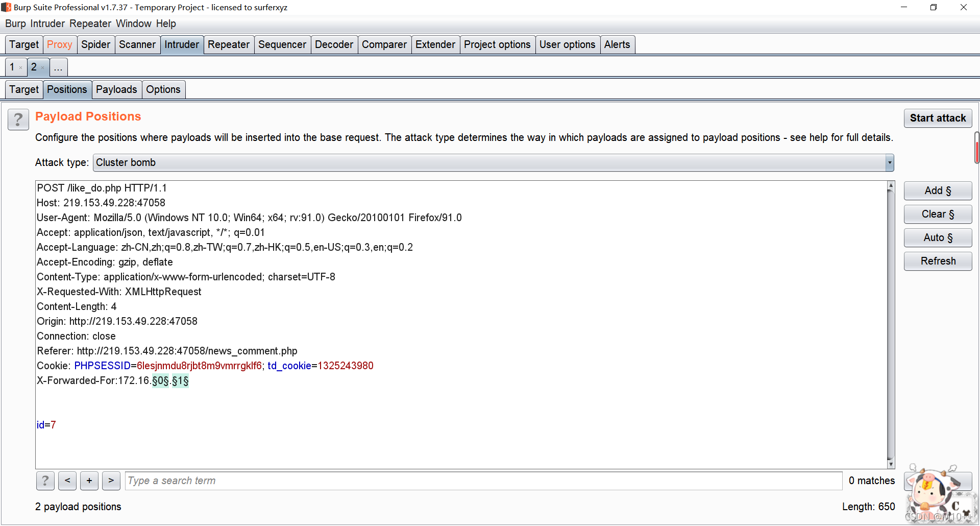Click request editor scrollbar up arrow
The width and height of the screenshot is (980, 526).
tap(891, 185)
